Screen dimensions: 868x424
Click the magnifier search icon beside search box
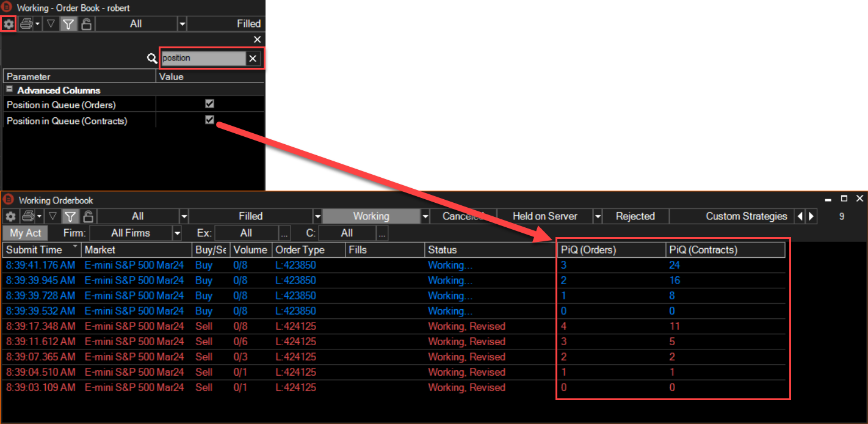point(152,59)
